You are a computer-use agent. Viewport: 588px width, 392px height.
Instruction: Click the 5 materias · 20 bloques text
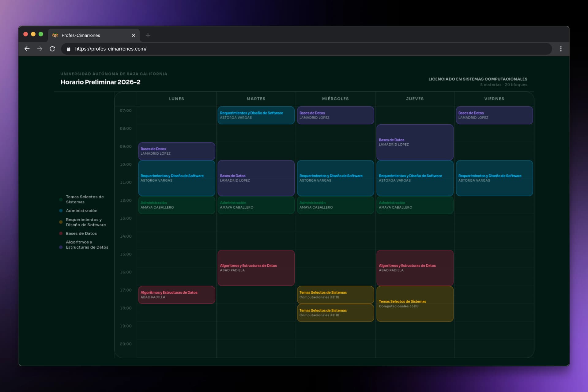click(503, 85)
